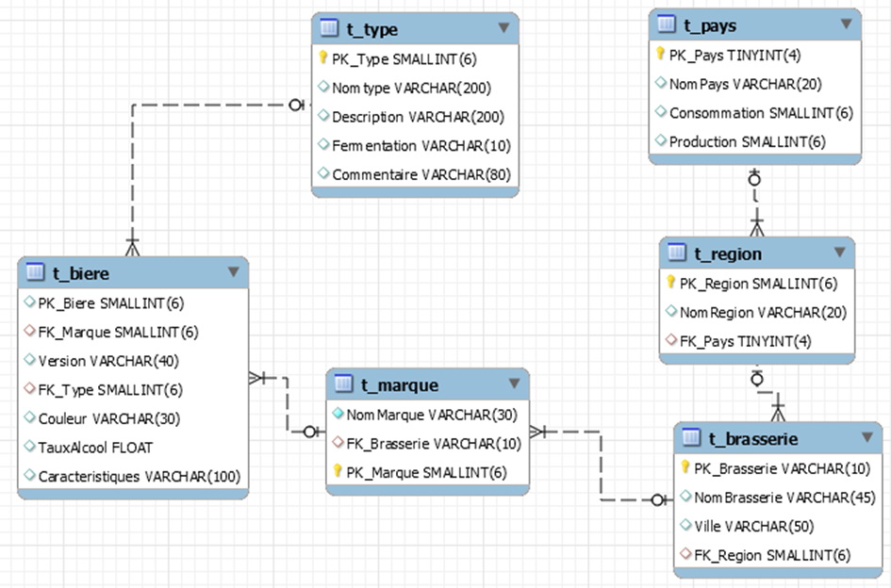Click the t_type table icon

[x=329, y=29]
